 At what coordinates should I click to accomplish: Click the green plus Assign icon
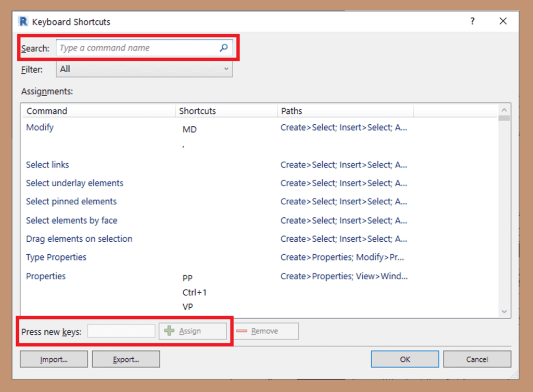click(x=169, y=331)
